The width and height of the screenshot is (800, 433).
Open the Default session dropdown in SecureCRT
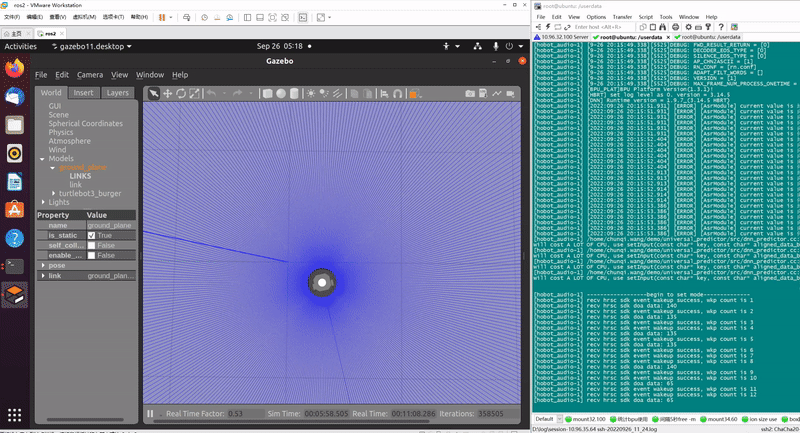point(560,419)
